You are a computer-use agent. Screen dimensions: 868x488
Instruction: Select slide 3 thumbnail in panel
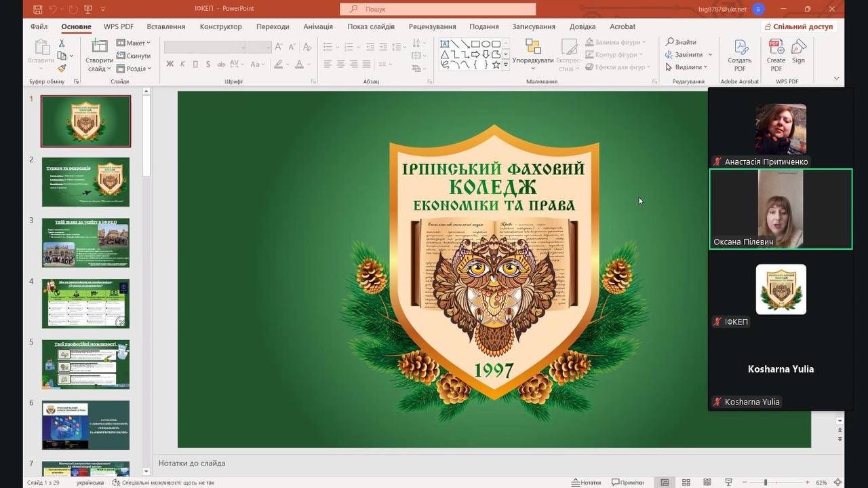click(x=85, y=243)
